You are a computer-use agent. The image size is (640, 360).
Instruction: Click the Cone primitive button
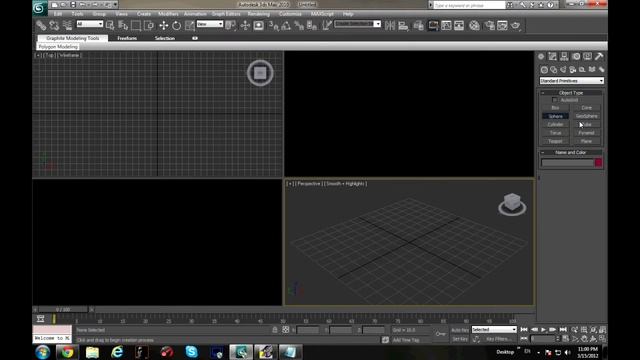(x=587, y=108)
